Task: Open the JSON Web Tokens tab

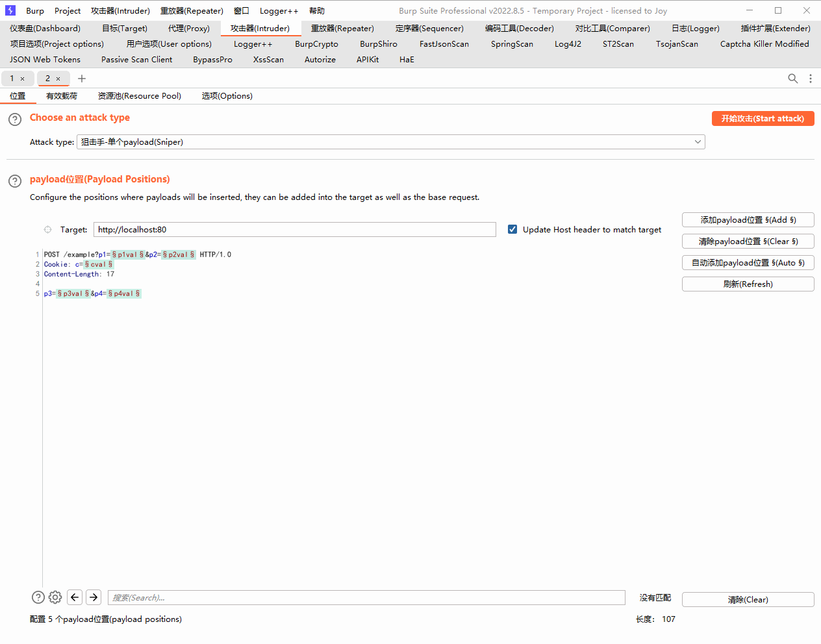Action: tap(45, 60)
